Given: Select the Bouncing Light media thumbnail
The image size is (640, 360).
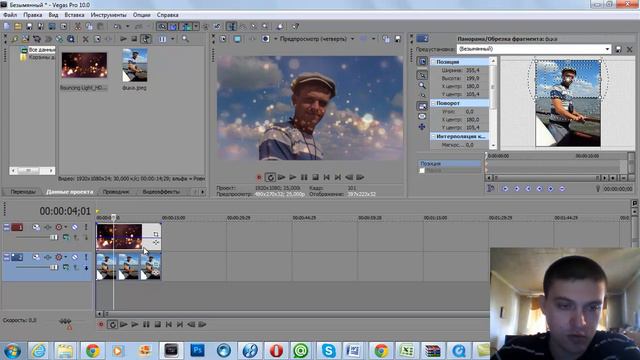Looking at the screenshot, I should (84, 65).
